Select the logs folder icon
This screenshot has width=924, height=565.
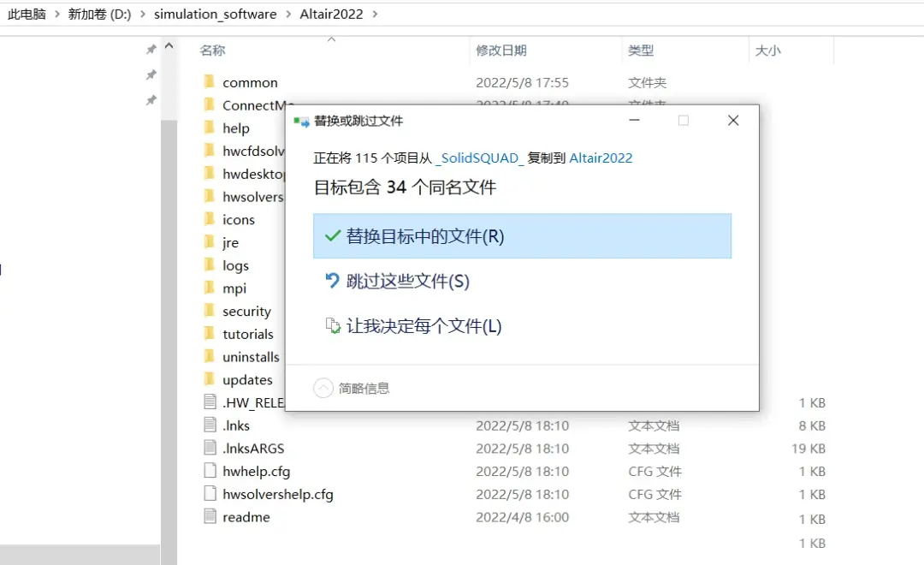click(210, 265)
